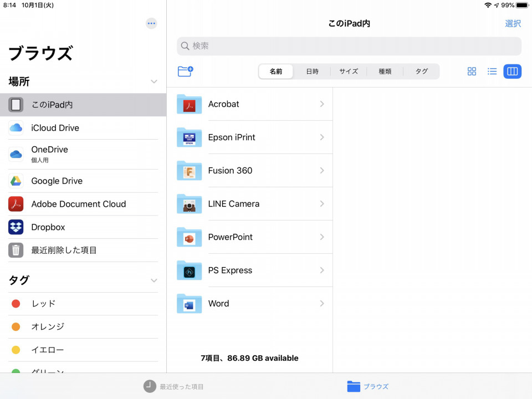Click the iCloud Drive cloud icon
This screenshot has height=399, width=532.
click(x=16, y=128)
